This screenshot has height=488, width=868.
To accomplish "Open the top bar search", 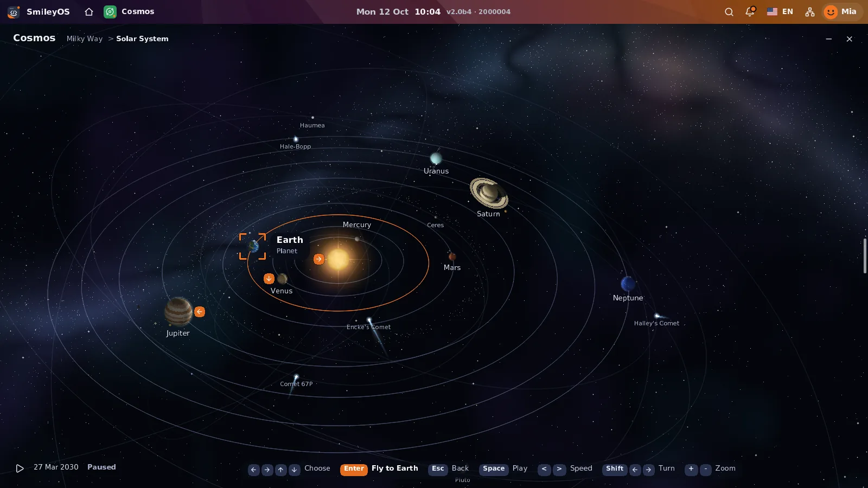I will point(729,11).
